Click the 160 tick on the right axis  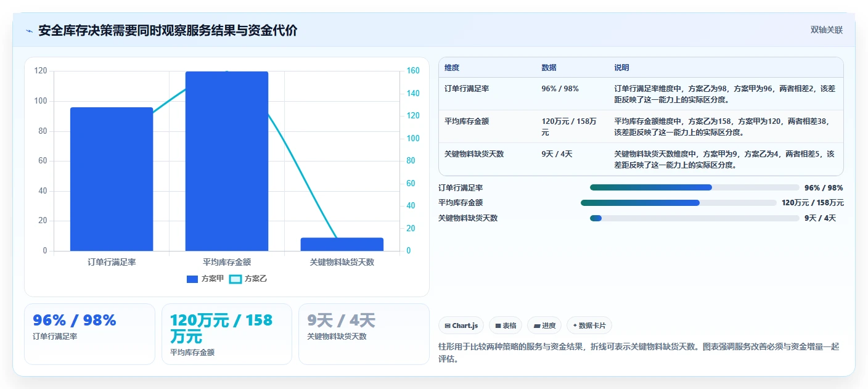tap(412, 71)
